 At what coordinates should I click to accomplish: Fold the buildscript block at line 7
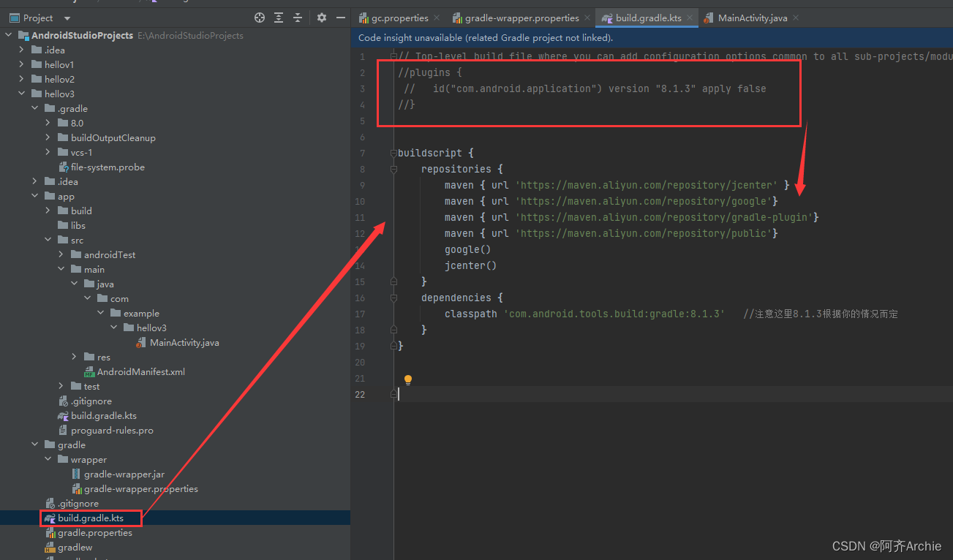[x=393, y=153]
